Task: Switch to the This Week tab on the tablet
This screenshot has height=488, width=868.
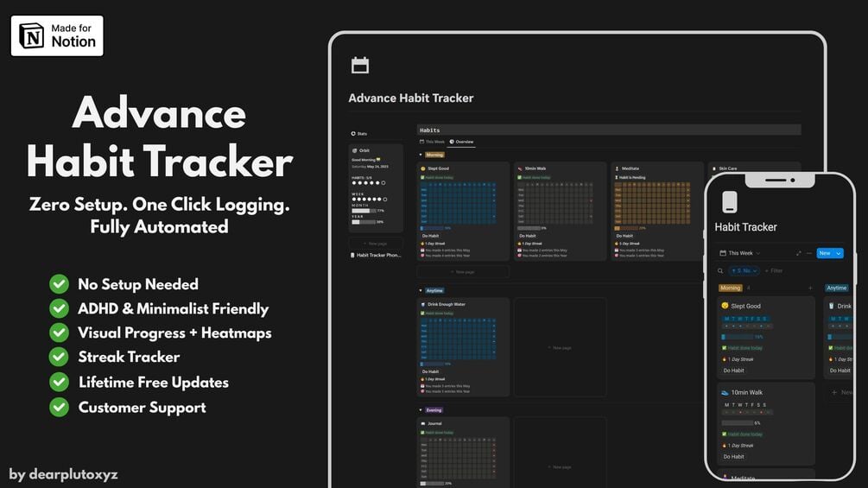Action: pyautogui.click(x=432, y=142)
